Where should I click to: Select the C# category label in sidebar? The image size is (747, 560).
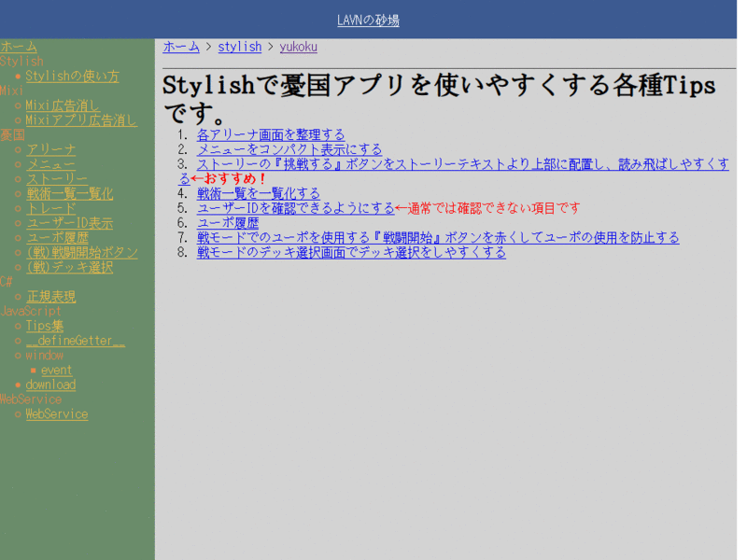7,282
